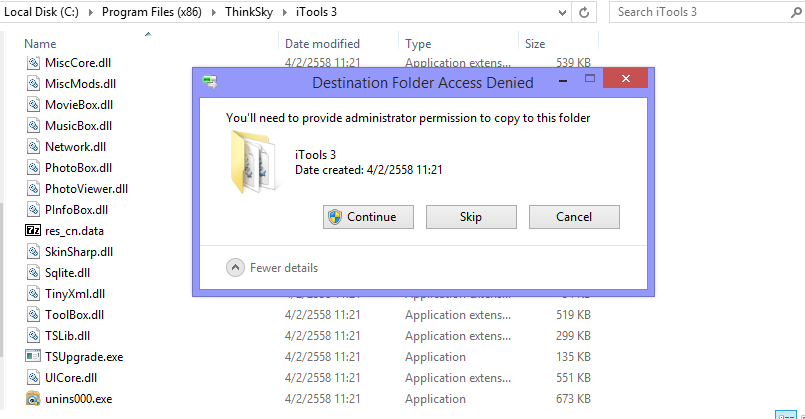Click the Skip button
This screenshot has height=419, width=805.
471,217
